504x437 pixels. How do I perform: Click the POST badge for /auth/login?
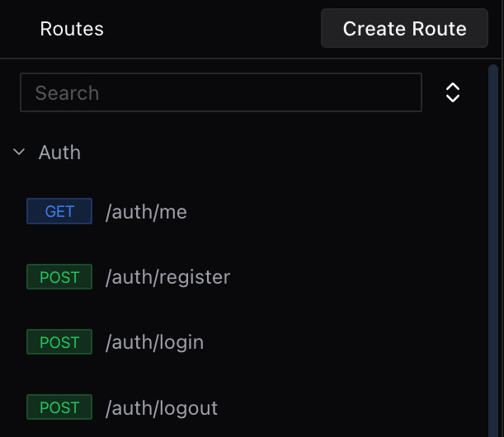click(x=59, y=342)
